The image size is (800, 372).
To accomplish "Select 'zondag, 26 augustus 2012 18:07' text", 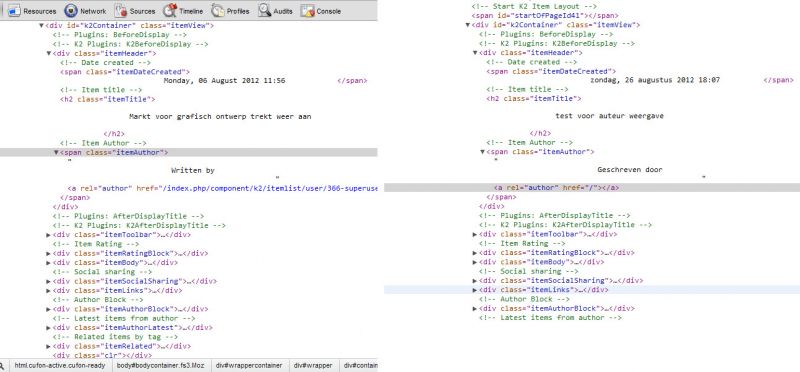I will 655,80.
